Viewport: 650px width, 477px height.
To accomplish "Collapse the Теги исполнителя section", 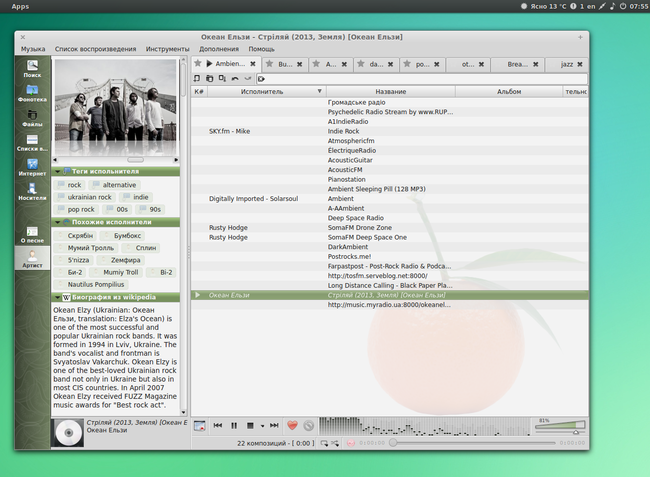I will [58, 171].
